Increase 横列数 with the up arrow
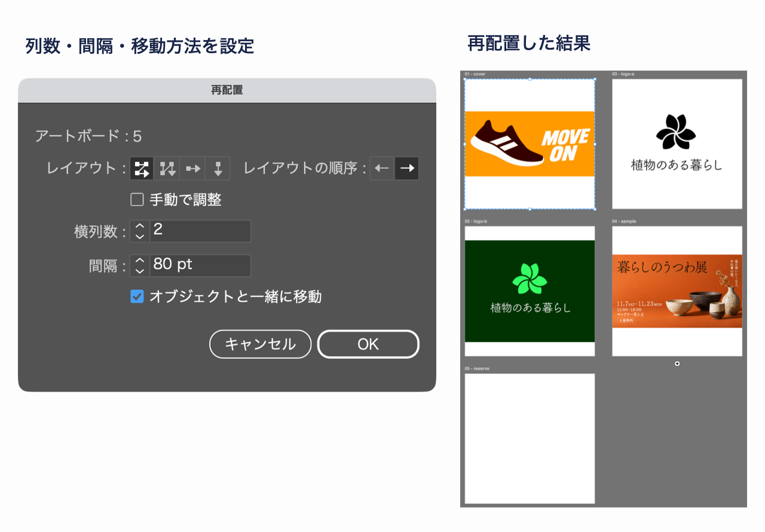Image resolution: width=765 pixels, height=532 pixels. point(140,226)
